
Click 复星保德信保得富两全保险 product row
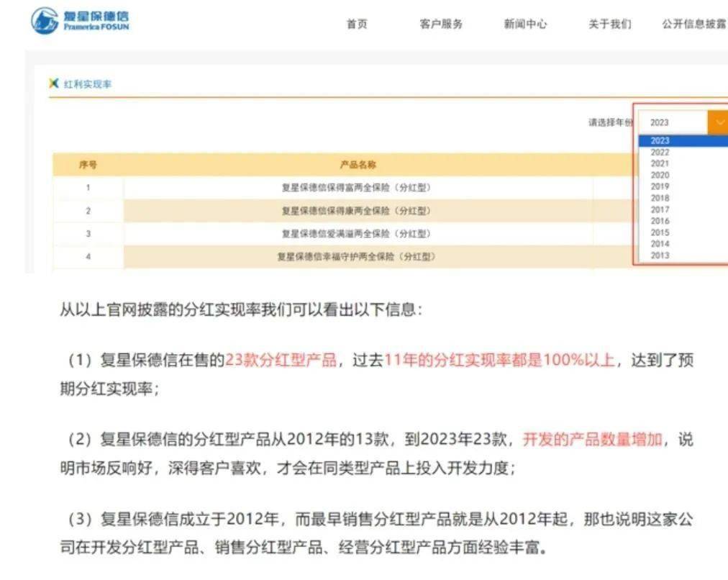point(356,188)
